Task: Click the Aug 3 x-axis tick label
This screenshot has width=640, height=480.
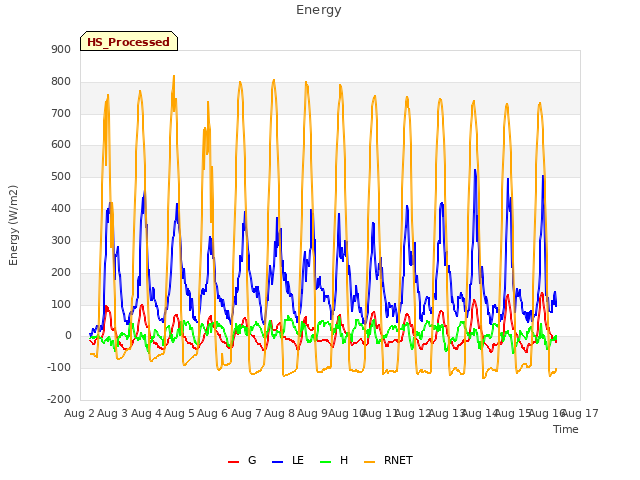Action: (x=113, y=413)
